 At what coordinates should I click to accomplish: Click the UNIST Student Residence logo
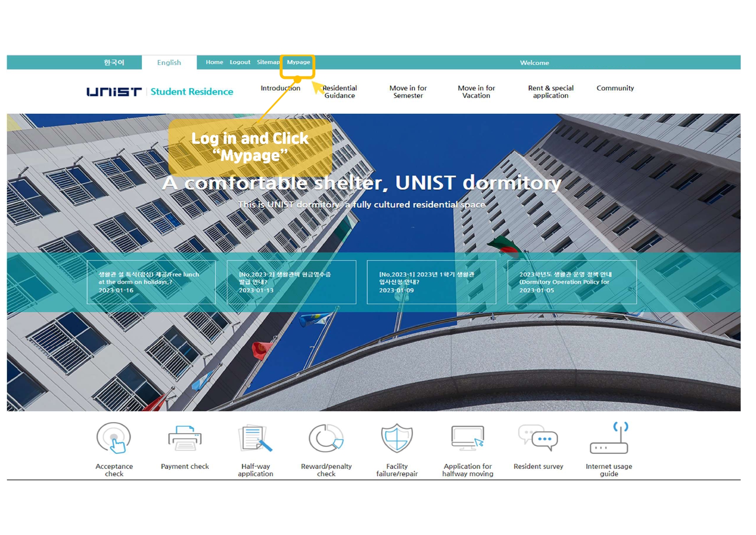(160, 91)
